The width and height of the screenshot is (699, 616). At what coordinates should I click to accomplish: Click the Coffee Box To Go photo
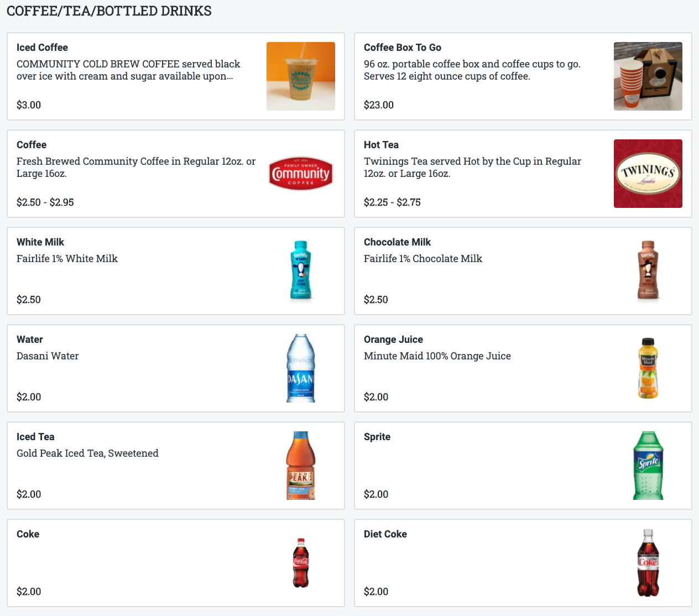648,76
